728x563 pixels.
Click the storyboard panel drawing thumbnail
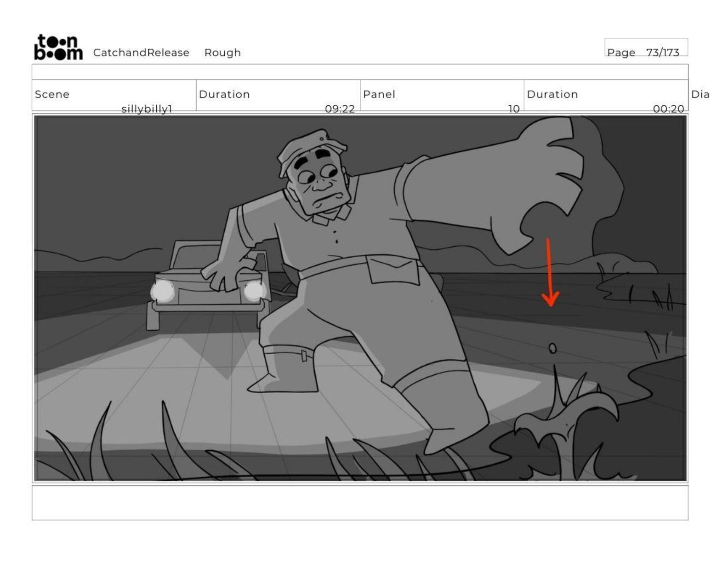click(360, 299)
